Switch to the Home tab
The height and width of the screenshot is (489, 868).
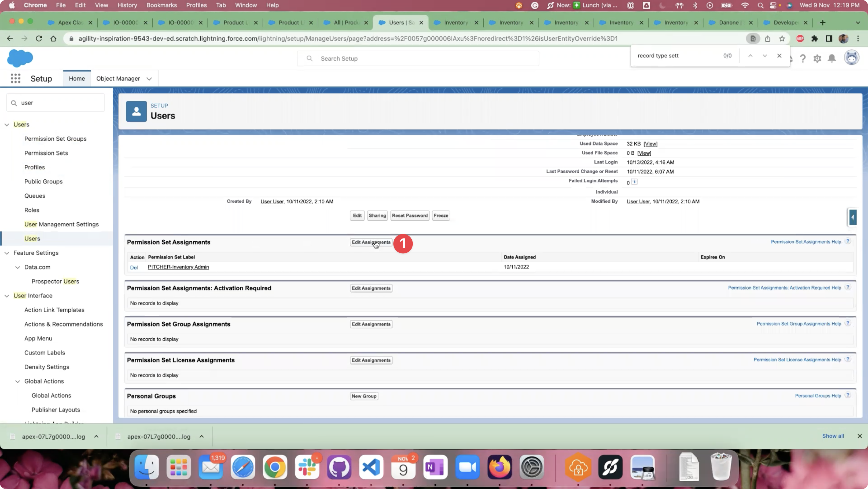(77, 78)
